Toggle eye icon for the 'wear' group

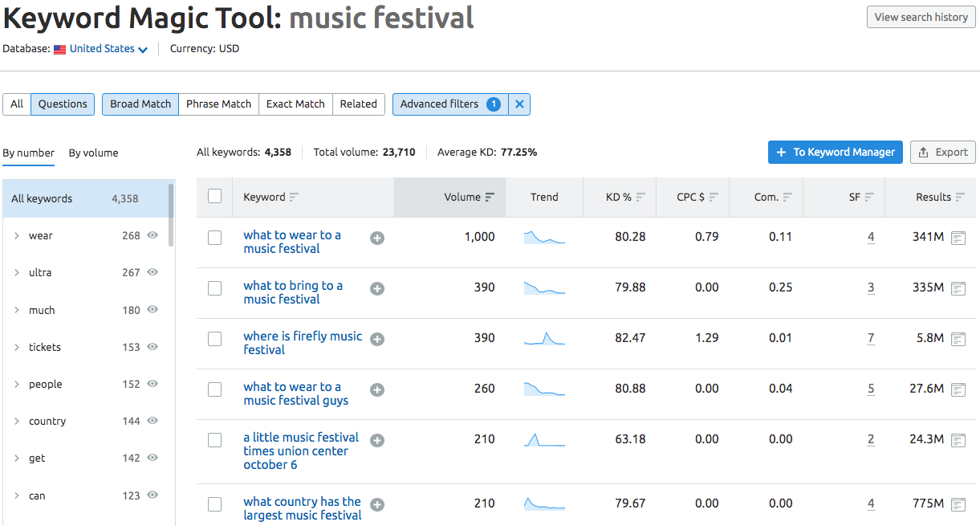coord(152,235)
